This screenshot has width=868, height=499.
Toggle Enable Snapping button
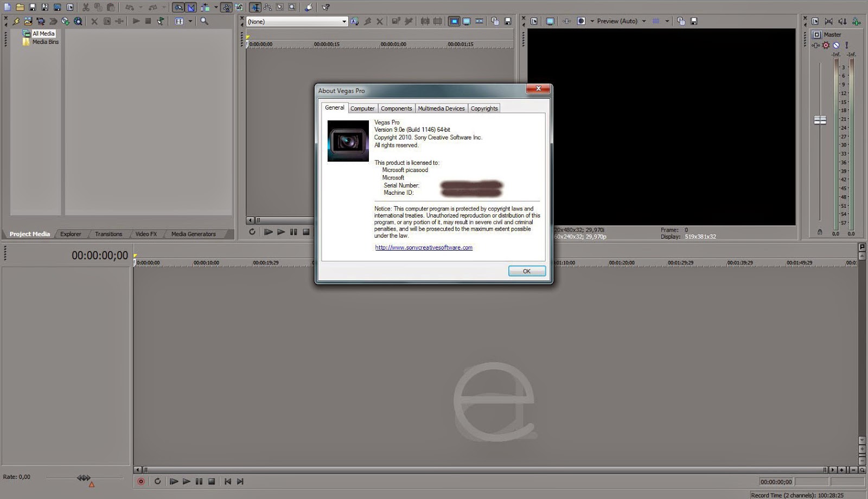(178, 7)
